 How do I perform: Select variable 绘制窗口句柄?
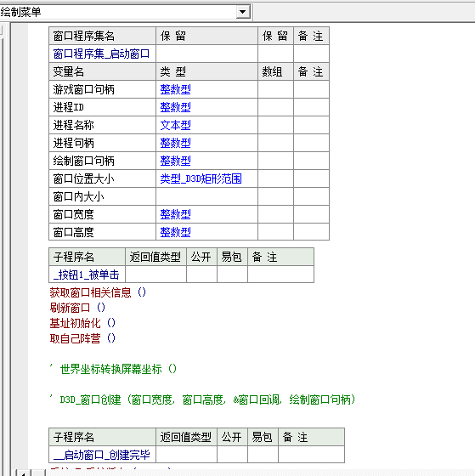point(84,161)
